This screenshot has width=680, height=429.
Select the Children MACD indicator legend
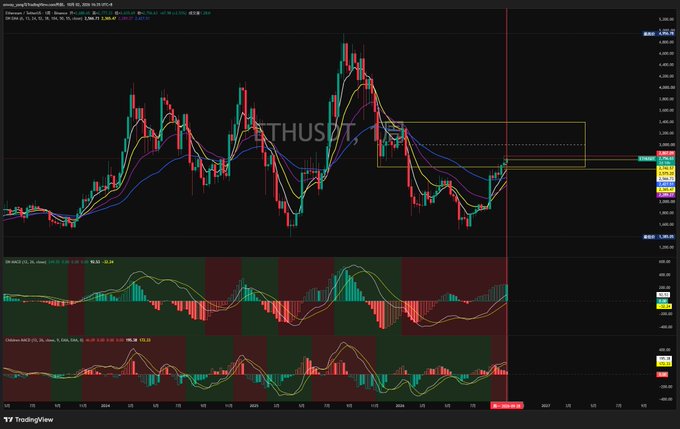[43, 340]
